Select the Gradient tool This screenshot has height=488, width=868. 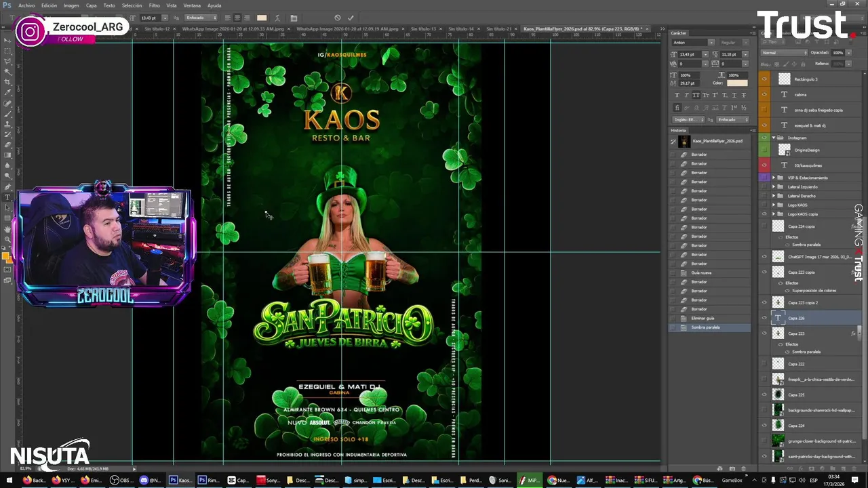point(7,155)
